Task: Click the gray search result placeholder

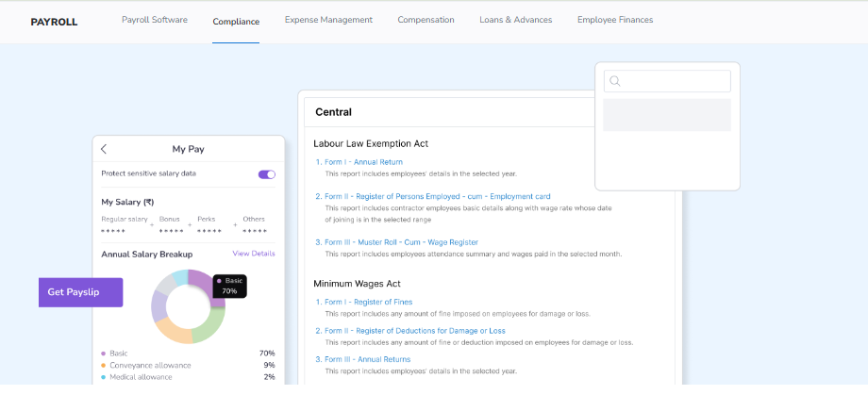Action: point(667,115)
